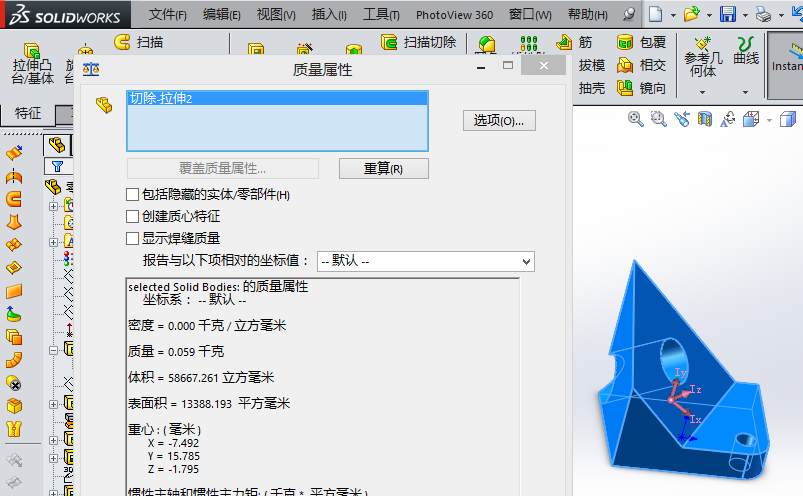803x496 pixels.
Task: Click the save floppy disk icon
Action: pyautogui.click(x=728, y=14)
